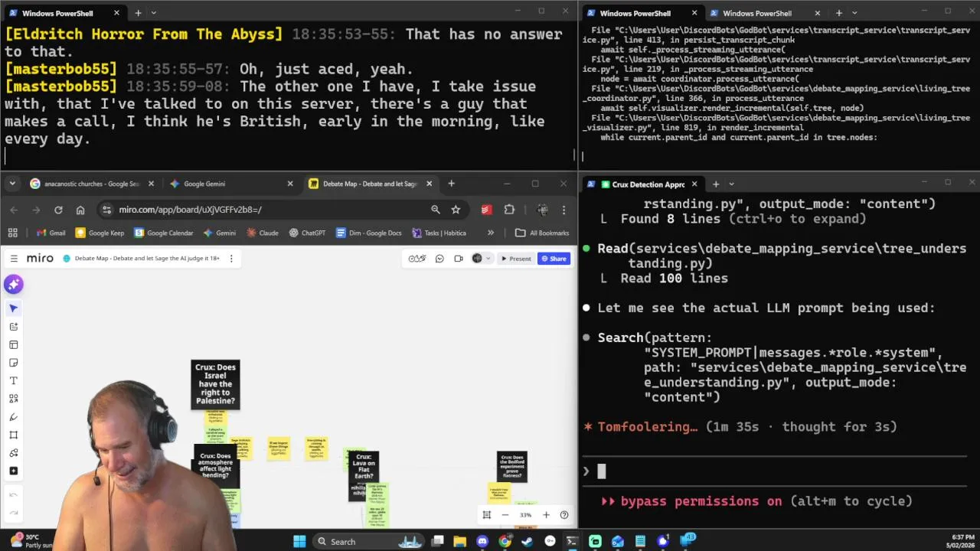The image size is (980, 551).
Task: Open new Chrome tab with plus
Action: pos(451,184)
